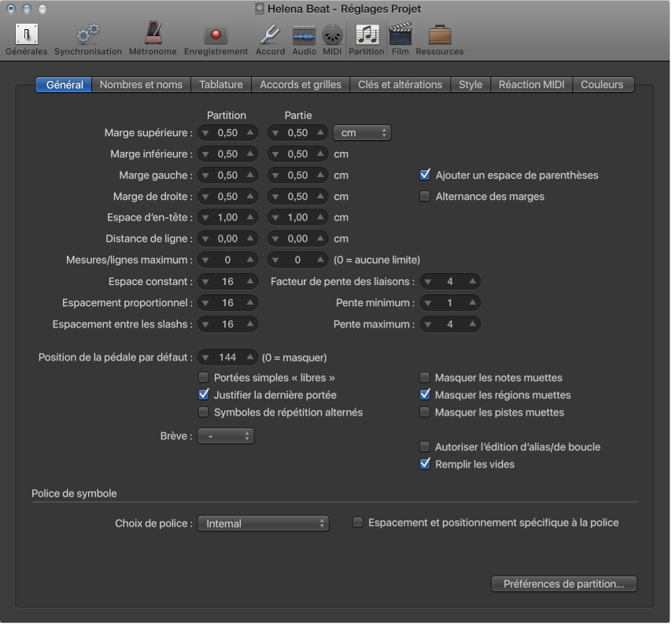
Task: Open the Métronome settings
Action: tap(153, 39)
